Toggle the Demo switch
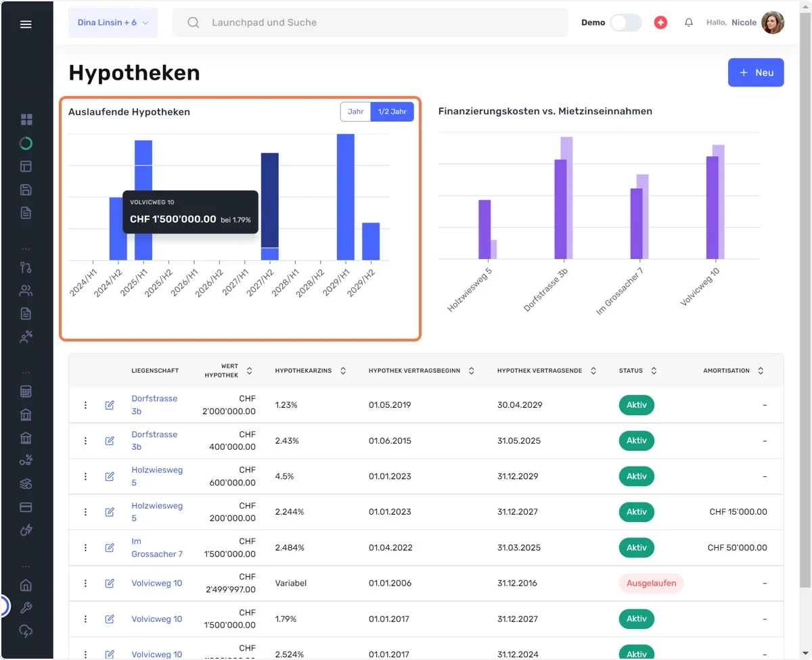Screen dimensions: 812x660 tap(625, 22)
